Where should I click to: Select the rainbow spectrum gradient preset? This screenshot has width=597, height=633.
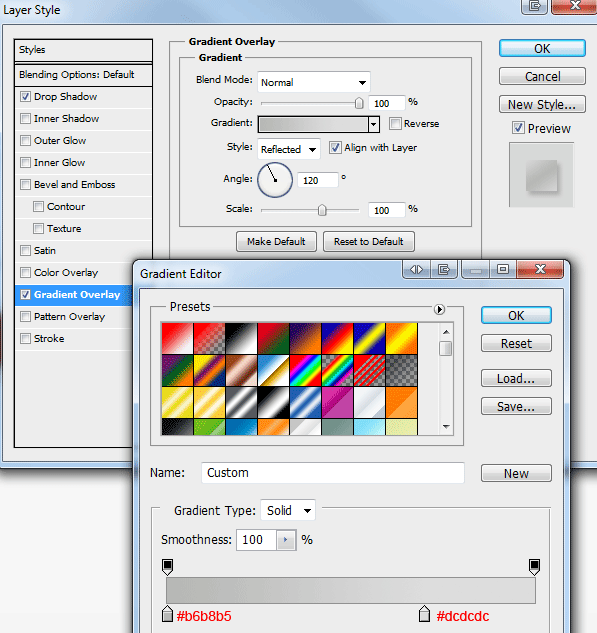tap(305, 370)
